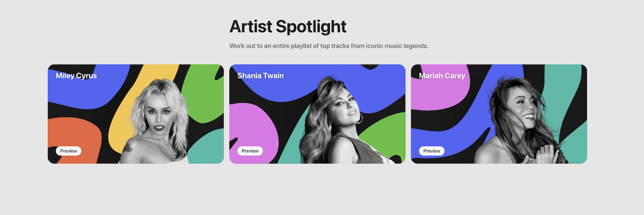This screenshot has width=644, height=215.
Task: Click the Mariah Carey card title
Action: 442,76
